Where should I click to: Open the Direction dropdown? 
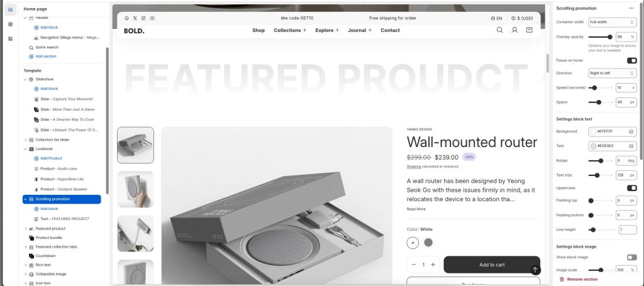tap(612, 73)
